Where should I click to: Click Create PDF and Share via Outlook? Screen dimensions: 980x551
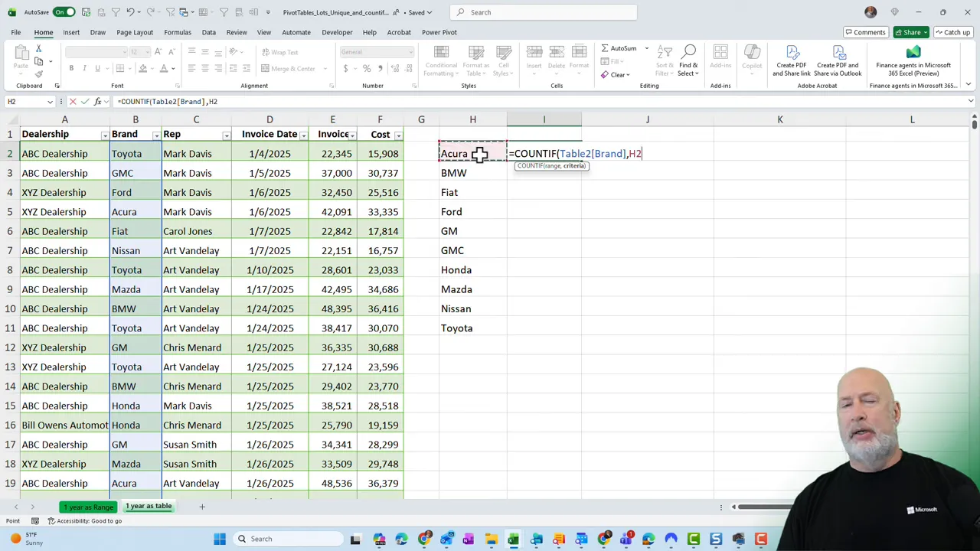pos(838,60)
